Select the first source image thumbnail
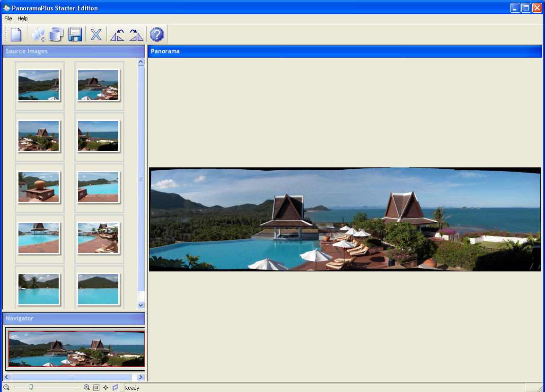Image resolution: width=545 pixels, height=392 pixels. click(x=39, y=85)
